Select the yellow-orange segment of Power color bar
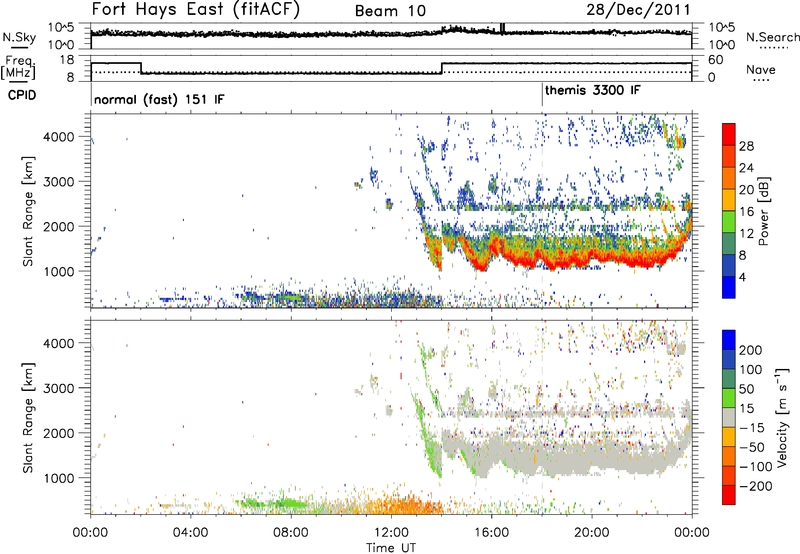This screenshot has height=554, width=800. pyautogui.click(x=729, y=200)
